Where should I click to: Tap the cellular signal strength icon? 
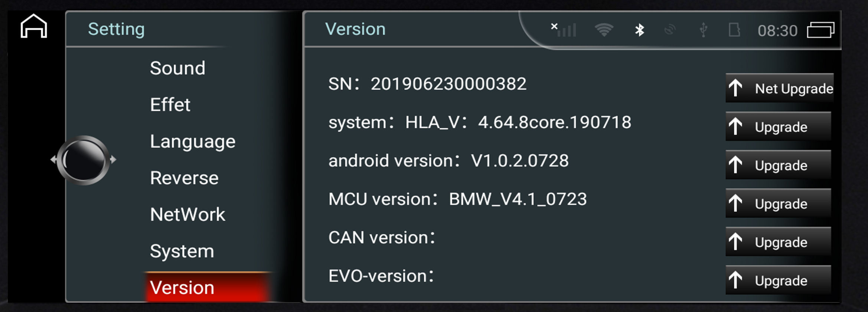coord(564,30)
